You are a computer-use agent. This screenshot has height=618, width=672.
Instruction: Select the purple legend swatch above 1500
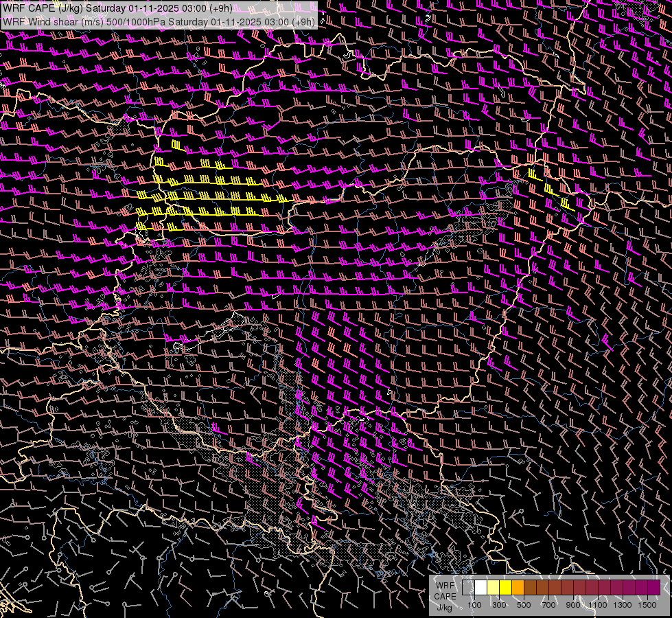(x=653, y=588)
